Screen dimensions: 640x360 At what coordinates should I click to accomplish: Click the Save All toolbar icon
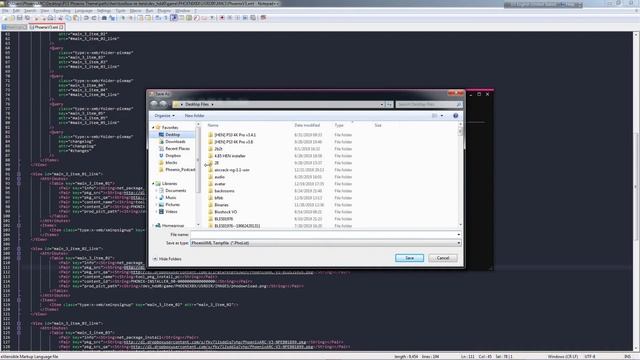tap(28, 18)
